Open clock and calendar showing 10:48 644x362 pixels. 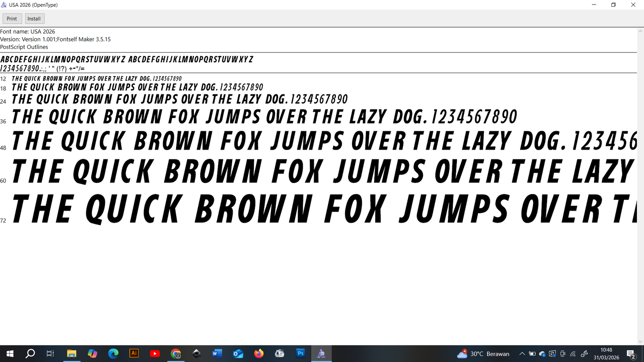[606, 354]
